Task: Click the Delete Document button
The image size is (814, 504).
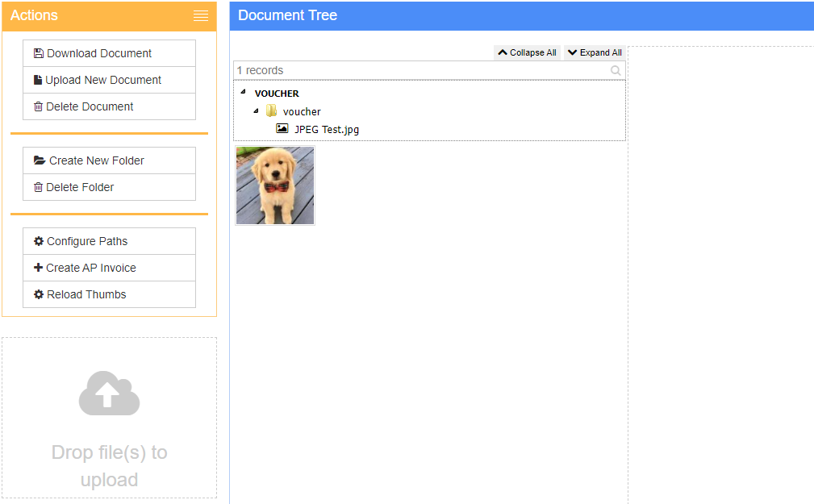Action: tap(109, 106)
